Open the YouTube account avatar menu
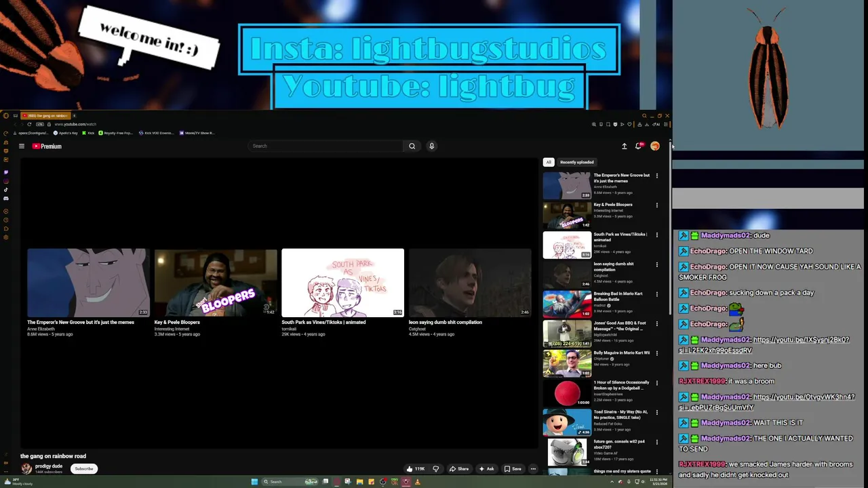Viewport: 868px width, 488px height. [x=655, y=146]
